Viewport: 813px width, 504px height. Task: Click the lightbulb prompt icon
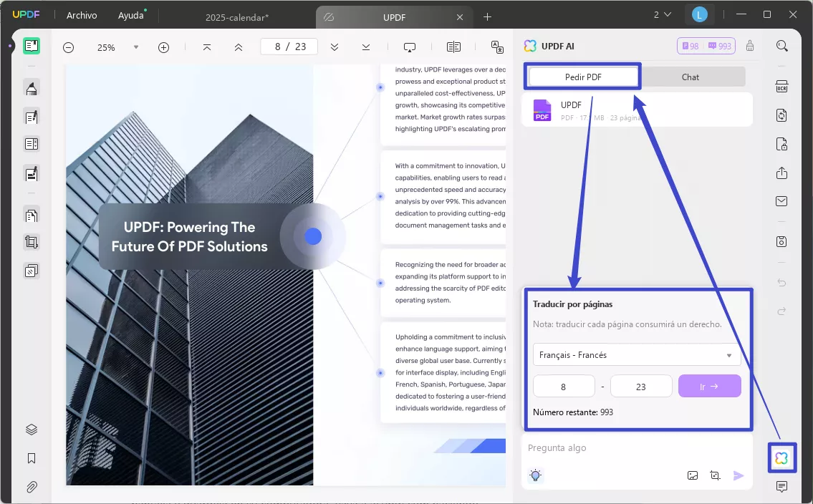point(536,475)
